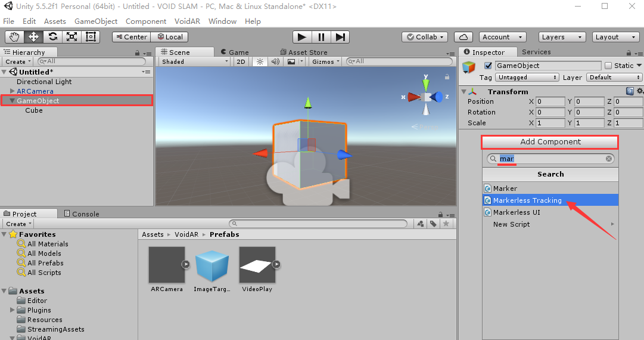Screen dimensions: 644x340
Task: Open scene effects dropdown arrow
Action: click(x=301, y=61)
